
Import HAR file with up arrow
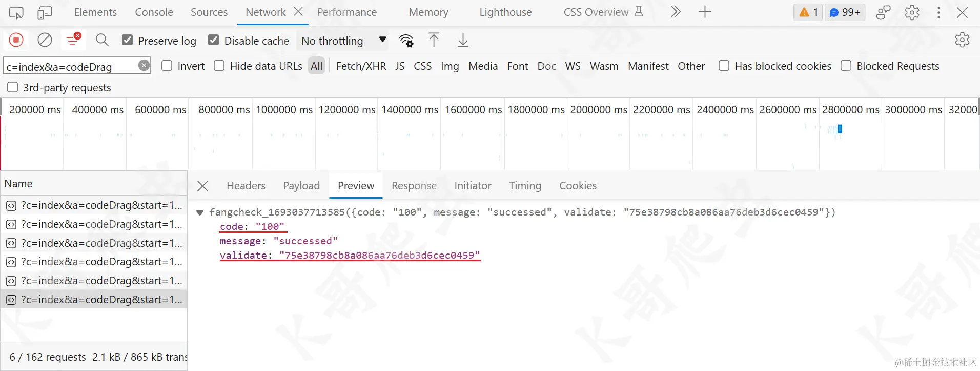pos(434,40)
